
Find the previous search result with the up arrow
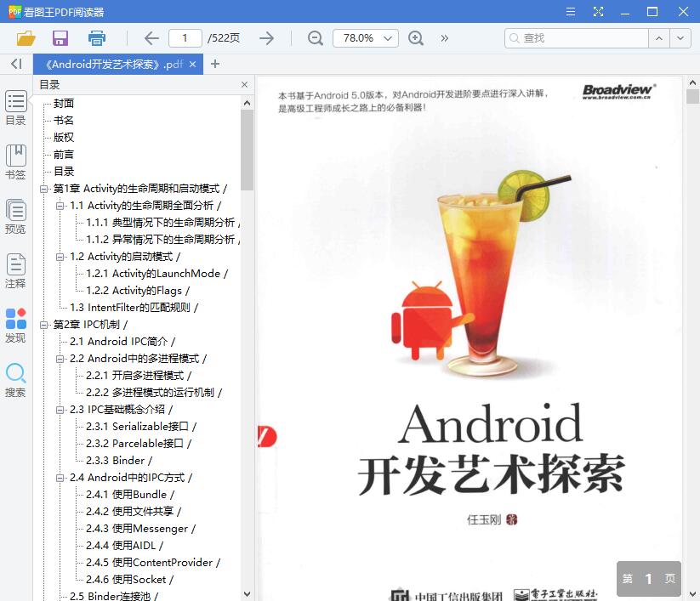659,38
